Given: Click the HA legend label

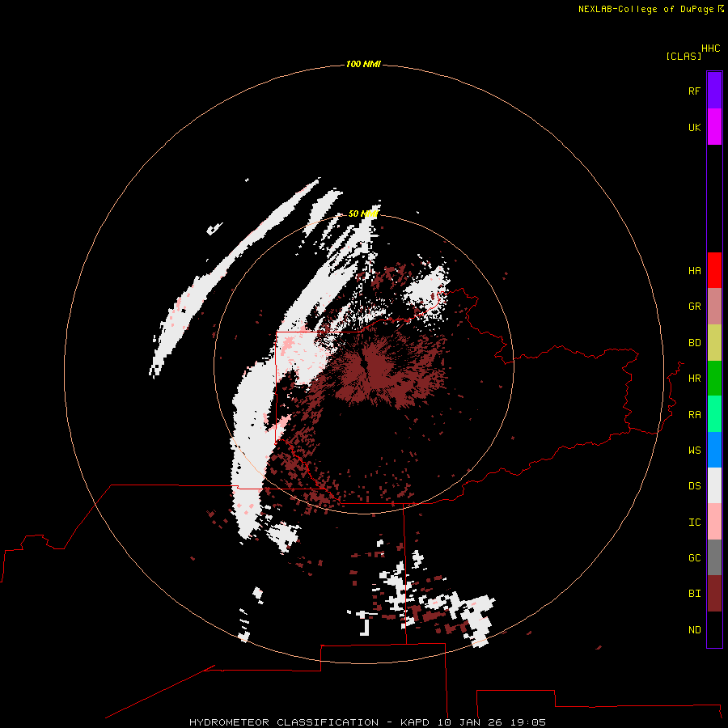Looking at the screenshot, I should click(x=694, y=270).
